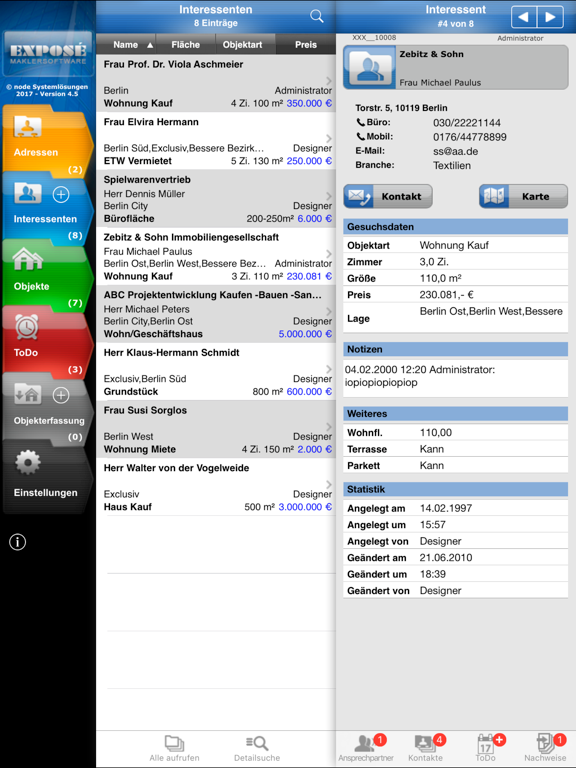Select the Statistik section header

tap(456, 489)
